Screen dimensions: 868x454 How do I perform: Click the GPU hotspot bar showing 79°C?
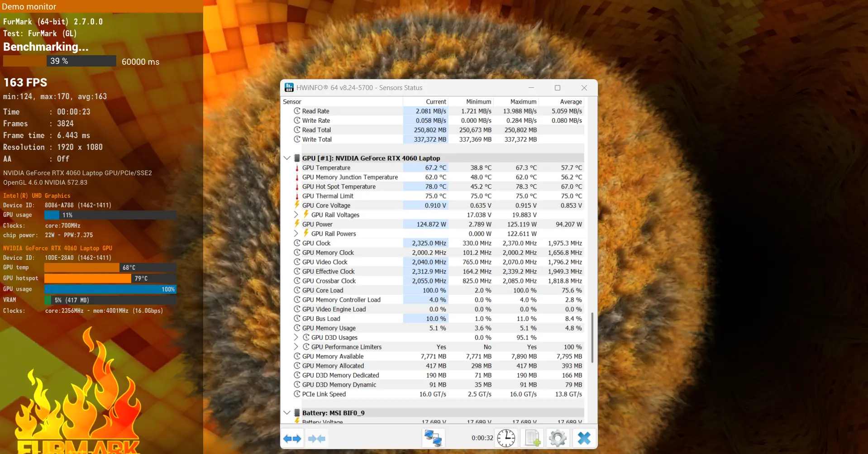[110, 278]
